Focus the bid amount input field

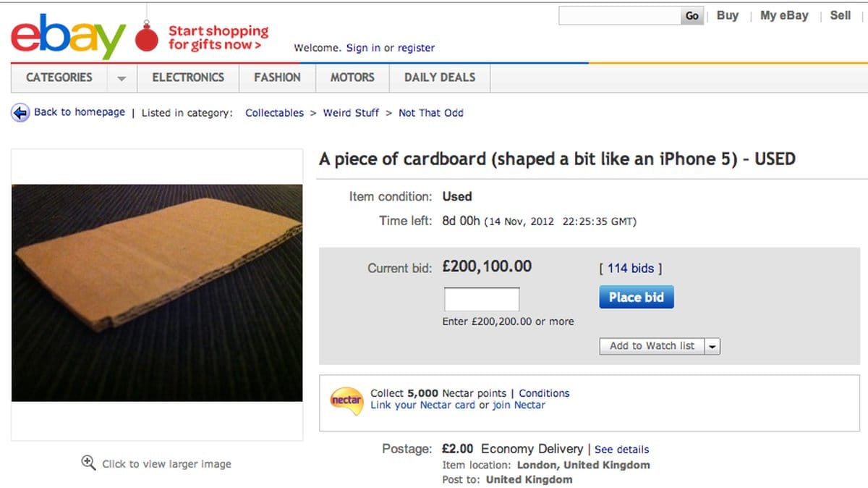pos(482,299)
